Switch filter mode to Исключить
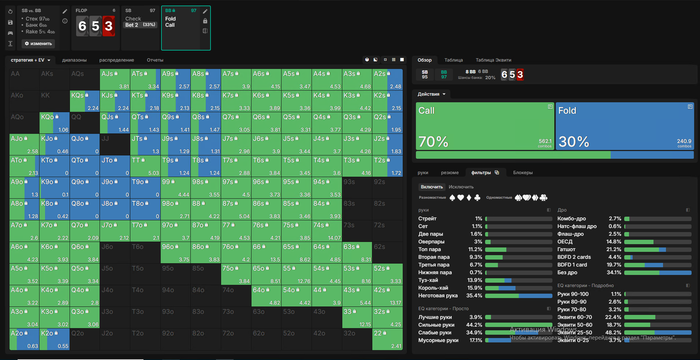 (461, 187)
